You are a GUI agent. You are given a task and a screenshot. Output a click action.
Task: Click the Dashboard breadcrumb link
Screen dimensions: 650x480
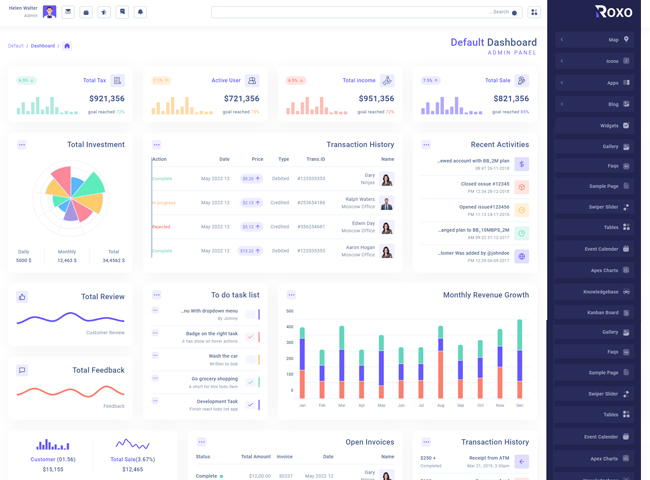pyautogui.click(x=43, y=46)
